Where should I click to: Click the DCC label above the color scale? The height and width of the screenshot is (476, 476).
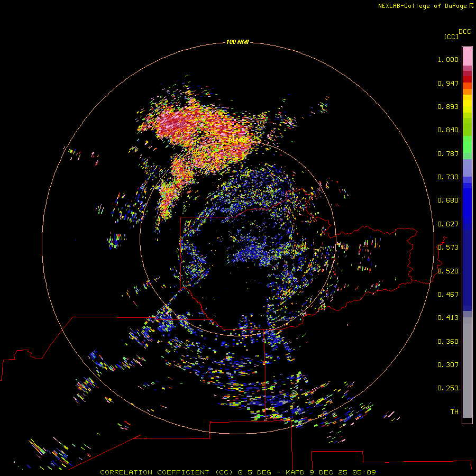[464, 32]
